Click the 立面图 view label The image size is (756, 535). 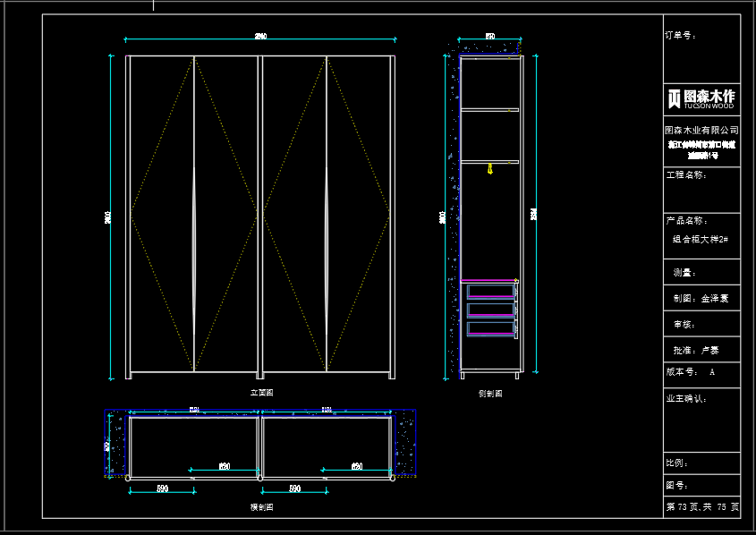[261, 392]
